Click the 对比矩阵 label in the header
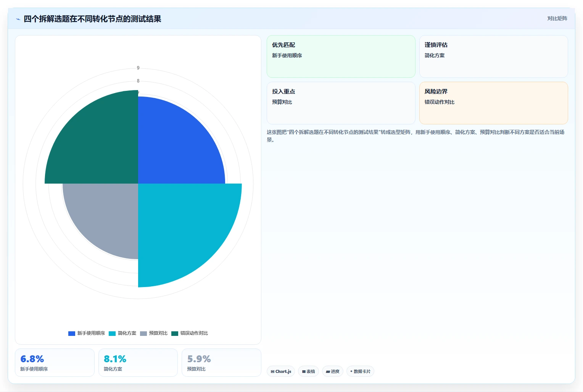 tap(557, 18)
